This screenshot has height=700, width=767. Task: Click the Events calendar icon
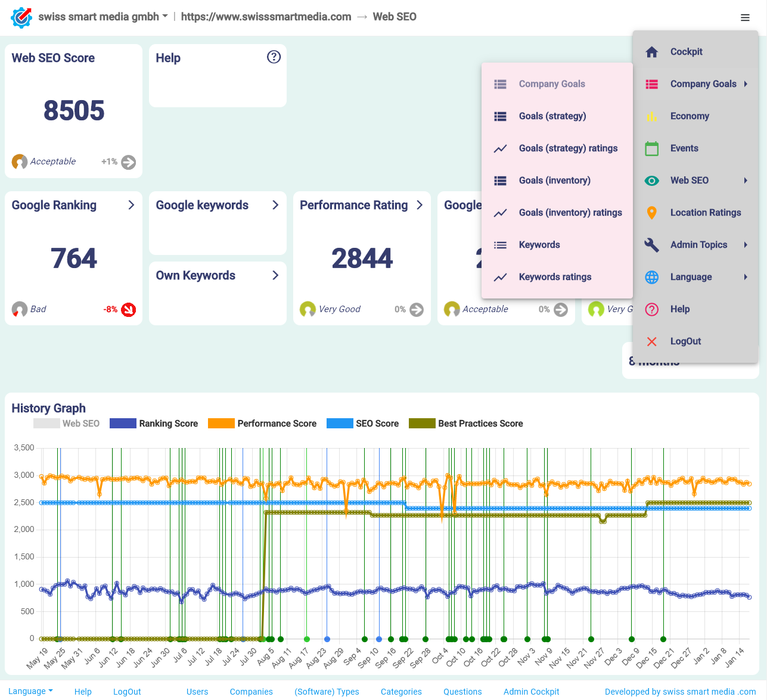click(x=652, y=148)
